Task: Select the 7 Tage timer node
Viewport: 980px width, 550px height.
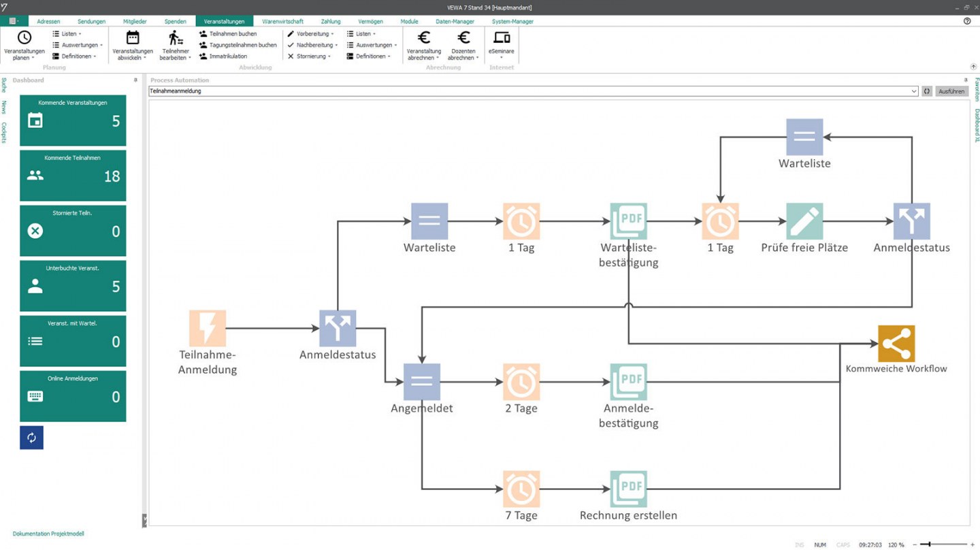Action: 521,489
